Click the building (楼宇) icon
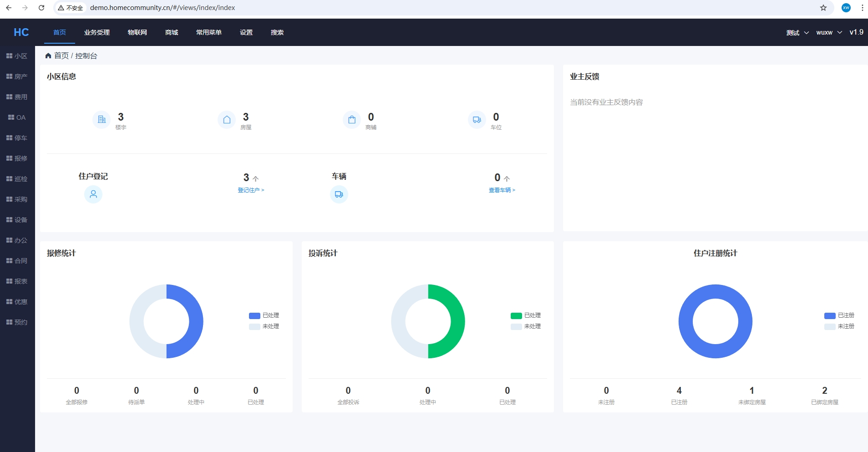Viewport: 868px width, 452px height. click(102, 120)
